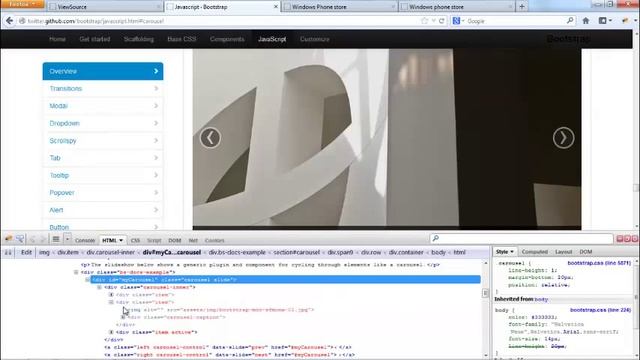Image resolution: width=640 pixels, height=360 pixels.
Task: Click the browser back button
Action: (x=9, y=21)
